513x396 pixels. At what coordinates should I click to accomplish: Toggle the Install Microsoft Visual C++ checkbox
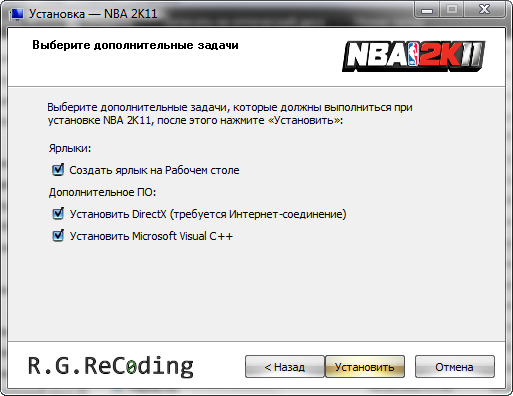[58, 236]
